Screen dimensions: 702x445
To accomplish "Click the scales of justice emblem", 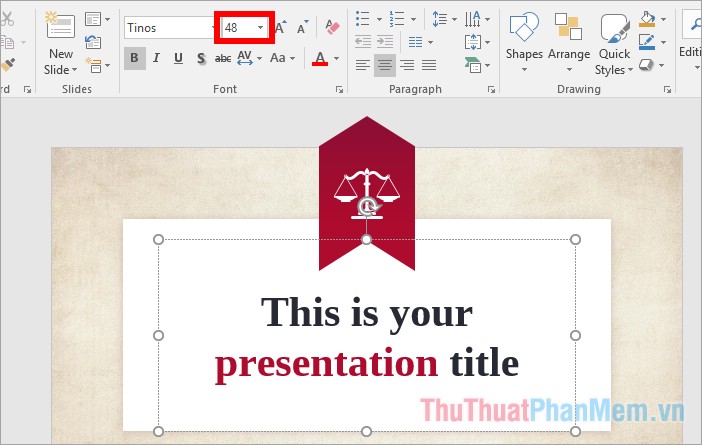I will click(x=367, y=194).
